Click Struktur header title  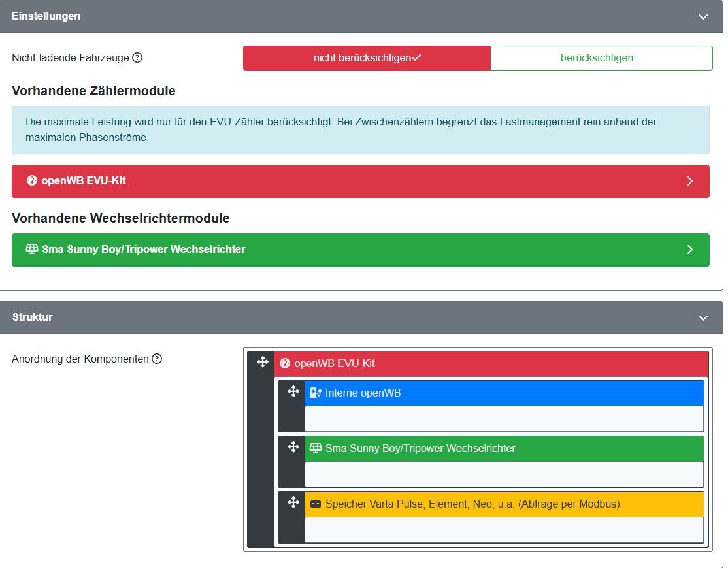(33, 317)
